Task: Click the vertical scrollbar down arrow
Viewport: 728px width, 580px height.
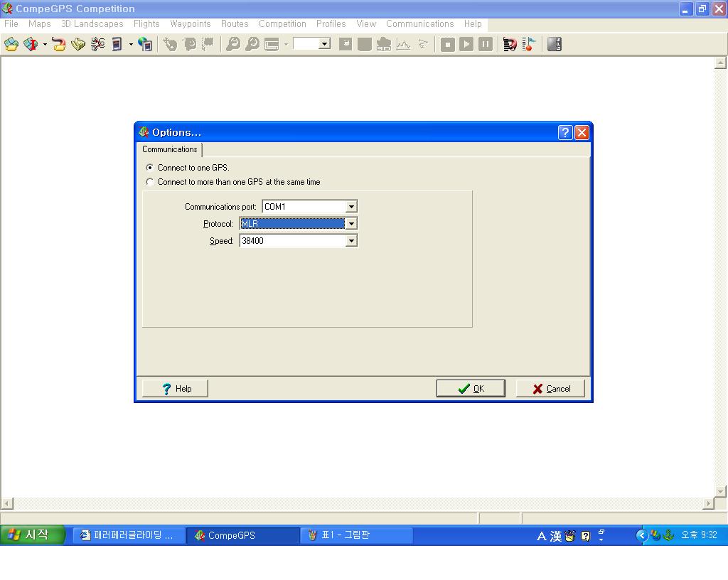Action: (x=720, y=491)
